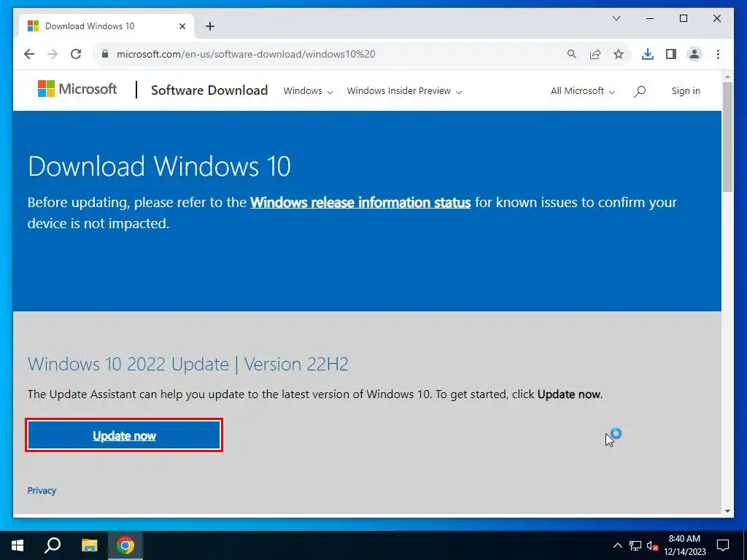This screenshot has width=747, height=560.
Task: Open the taskbar clock and date
Action: 684,545
